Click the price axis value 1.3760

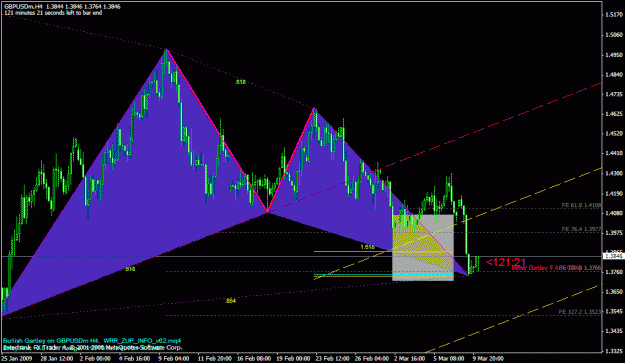point(614,272)
